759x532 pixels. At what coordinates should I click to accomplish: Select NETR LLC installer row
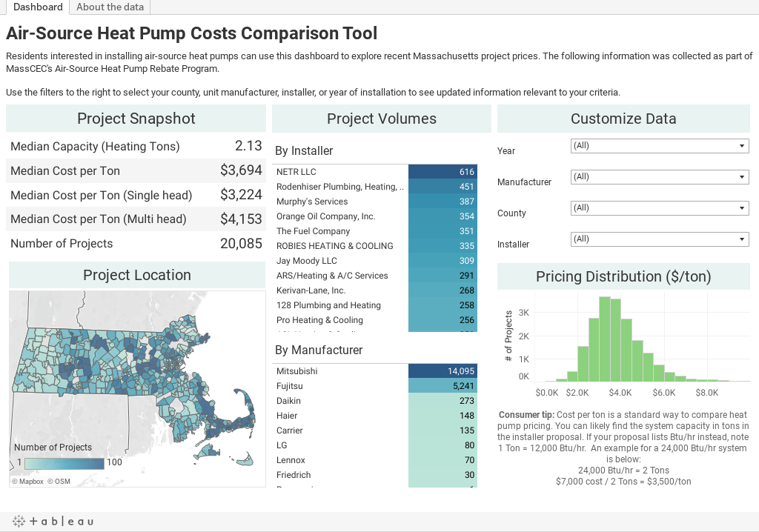(x=374, y=172)
